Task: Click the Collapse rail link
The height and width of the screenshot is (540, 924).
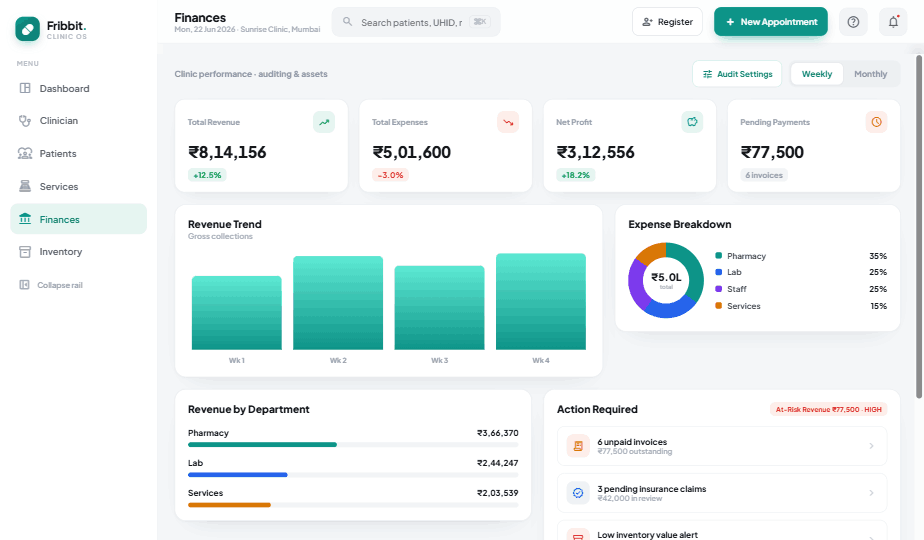Action: pyautogui.click(x=60, y=285)
